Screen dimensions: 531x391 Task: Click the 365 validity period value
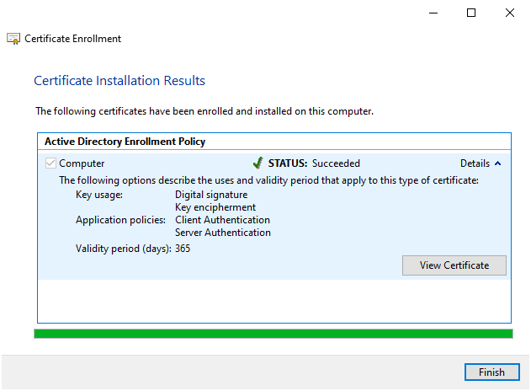(183, 248)
